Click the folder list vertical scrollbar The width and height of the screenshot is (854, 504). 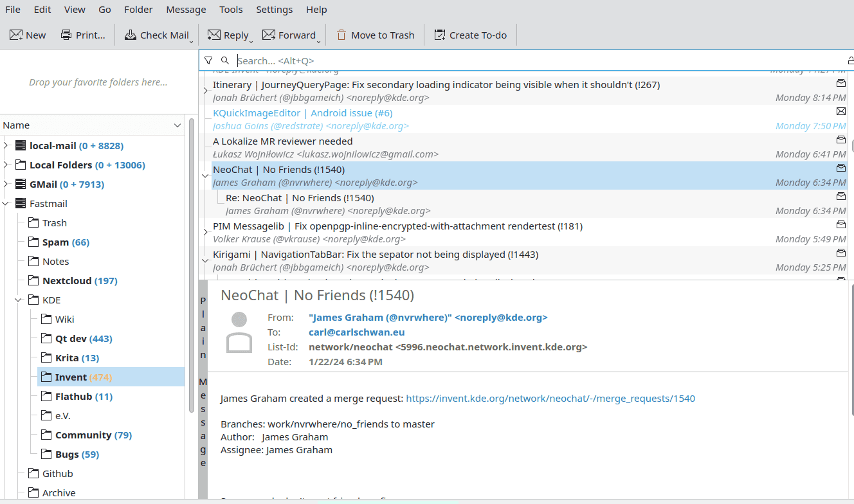(x=192, y=265)
